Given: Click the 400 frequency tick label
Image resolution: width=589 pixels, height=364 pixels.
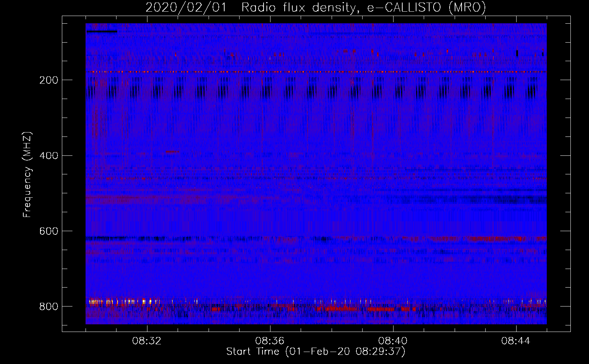Looking at the screenshot, I should 49,156.
